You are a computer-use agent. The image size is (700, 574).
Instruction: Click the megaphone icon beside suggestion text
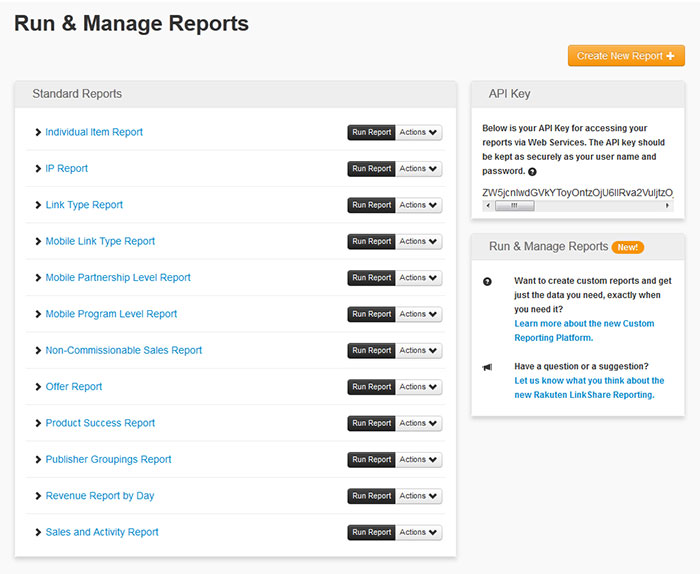tap(487, 367)
